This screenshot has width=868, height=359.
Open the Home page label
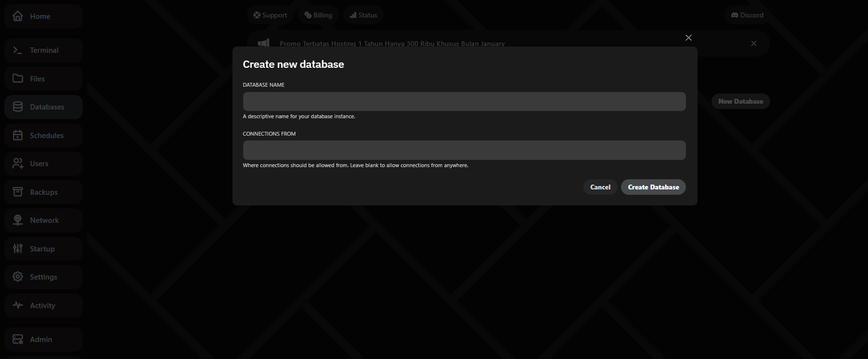(x=40, y=16)
